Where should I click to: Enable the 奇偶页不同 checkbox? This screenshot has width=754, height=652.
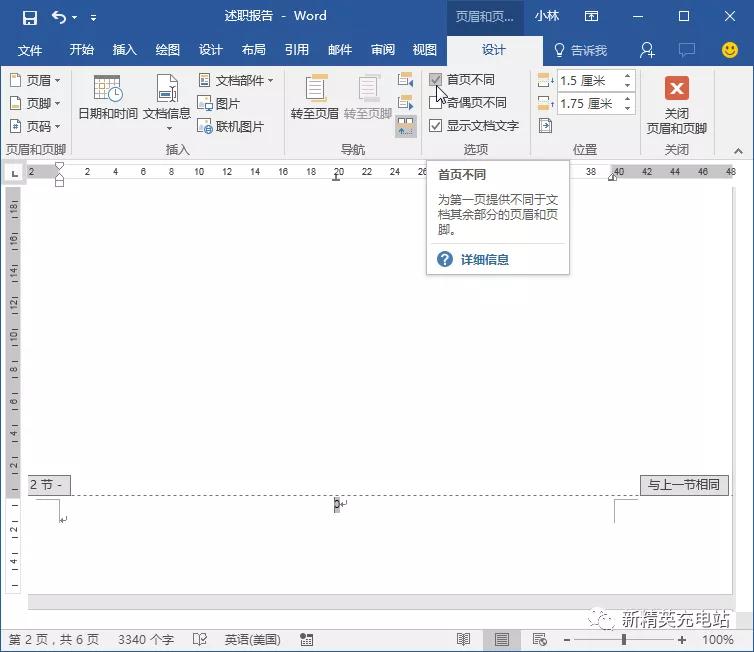point(435,102)
